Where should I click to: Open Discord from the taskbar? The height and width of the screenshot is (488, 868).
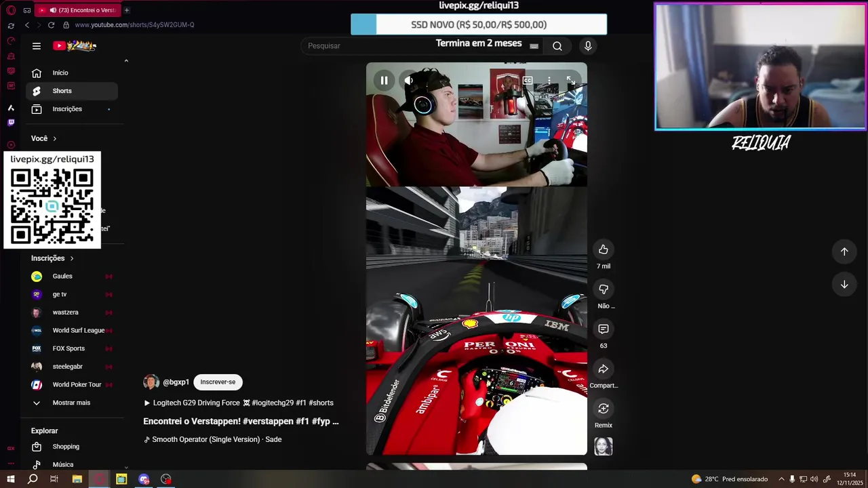144,479
